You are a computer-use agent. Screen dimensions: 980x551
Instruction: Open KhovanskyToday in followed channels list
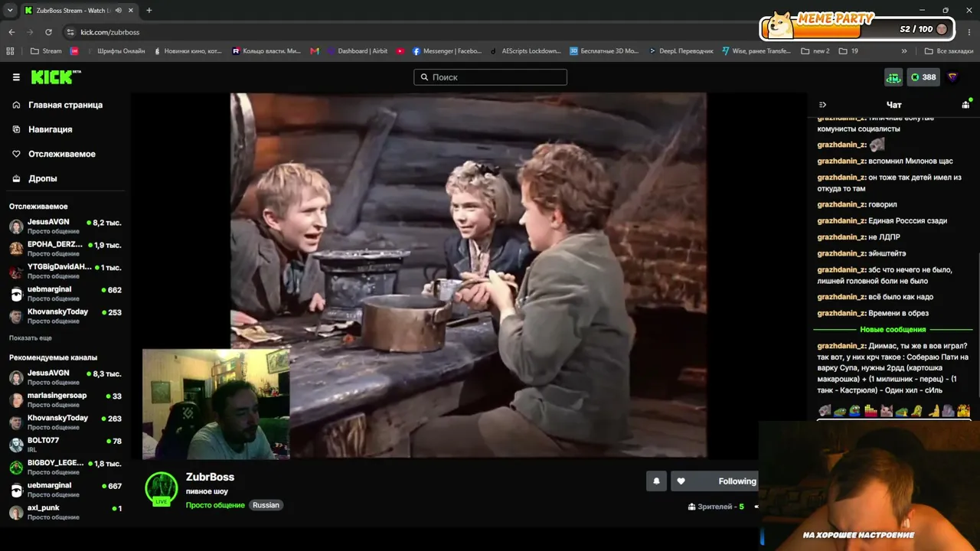[x=65, y=316]
